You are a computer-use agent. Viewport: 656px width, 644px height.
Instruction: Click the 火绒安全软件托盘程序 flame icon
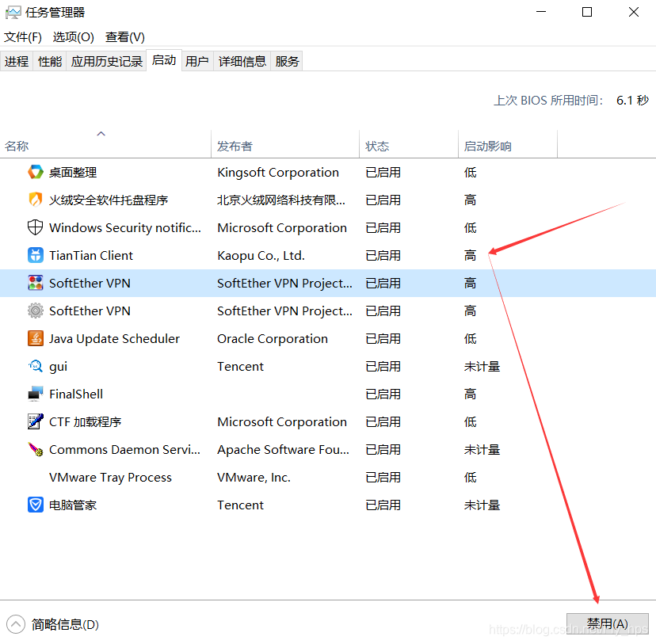point(35,200)
